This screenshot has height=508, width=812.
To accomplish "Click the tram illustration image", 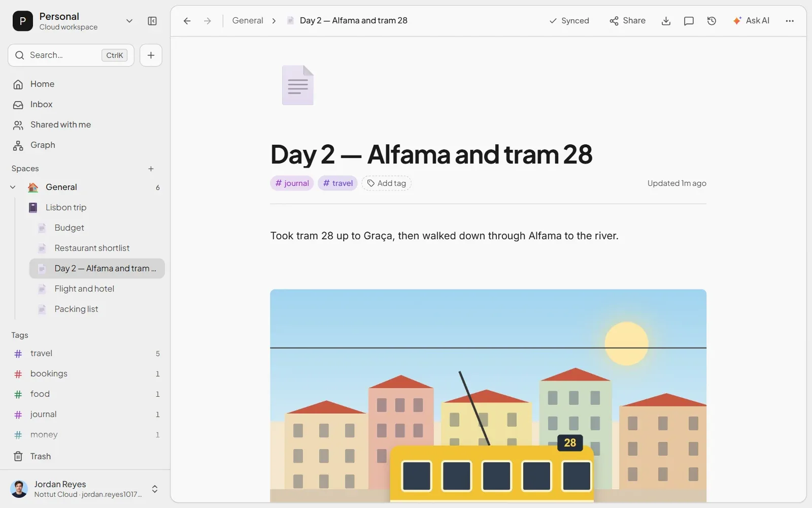I will (488, 396).
